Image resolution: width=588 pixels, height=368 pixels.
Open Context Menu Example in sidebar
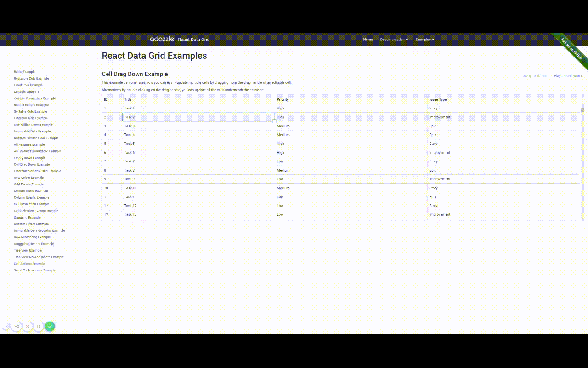tap(31, 191)
